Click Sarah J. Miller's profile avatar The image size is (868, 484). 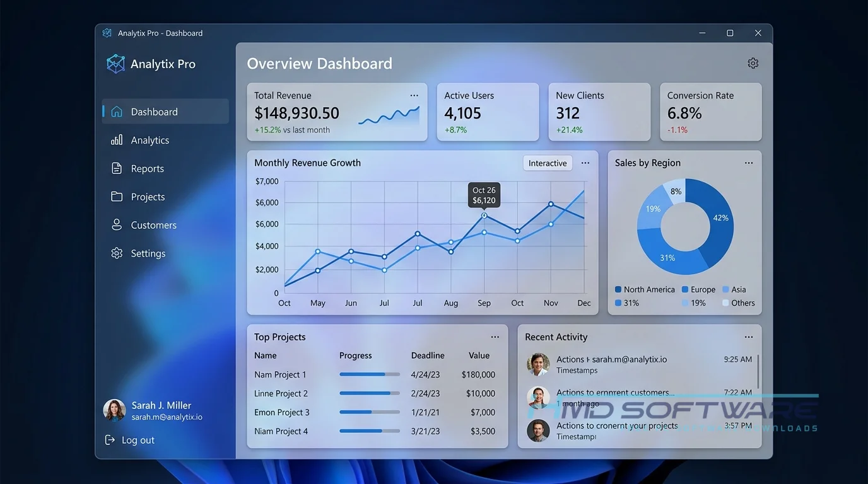click(114, 410)
